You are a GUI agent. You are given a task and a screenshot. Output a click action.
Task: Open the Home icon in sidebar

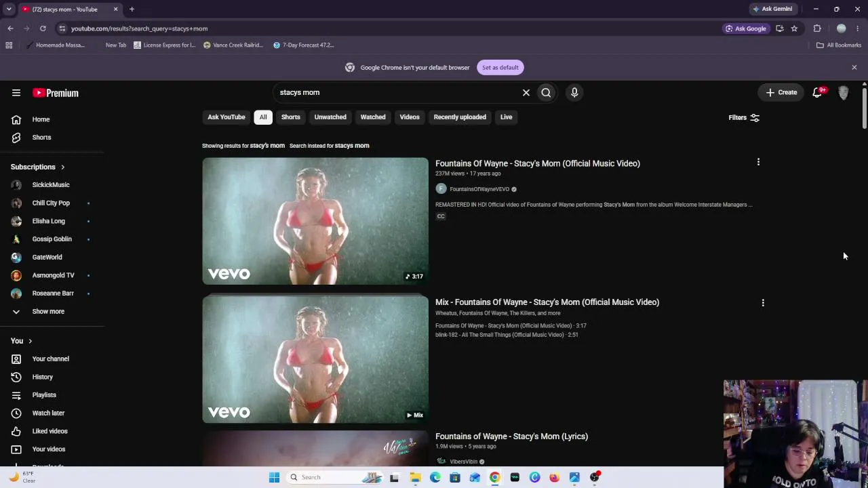[x=16, y=119]
